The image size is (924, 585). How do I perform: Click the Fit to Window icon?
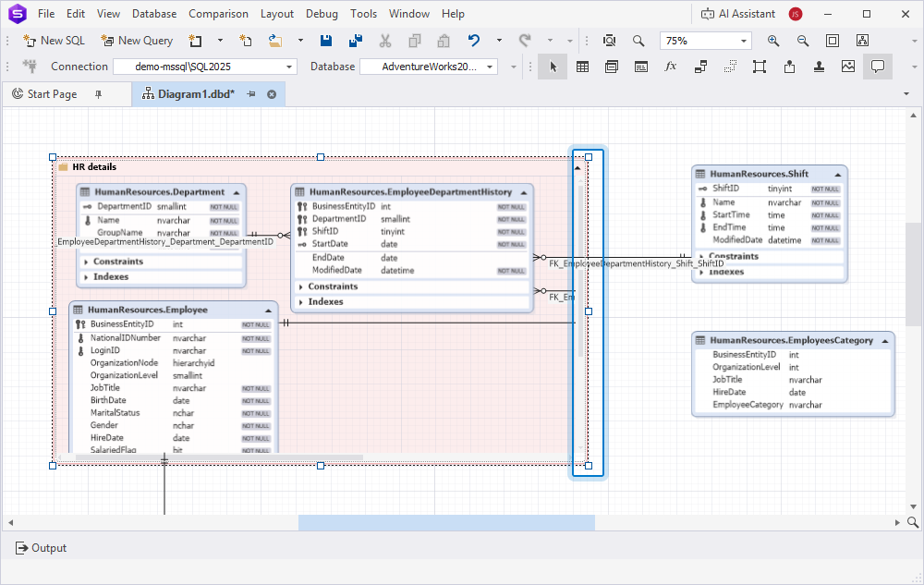[833, 41]
